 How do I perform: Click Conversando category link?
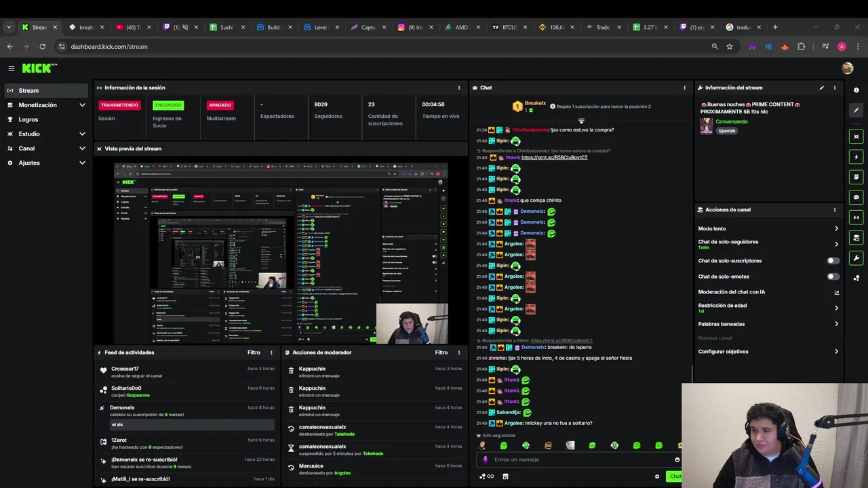[x=732, y=122]
